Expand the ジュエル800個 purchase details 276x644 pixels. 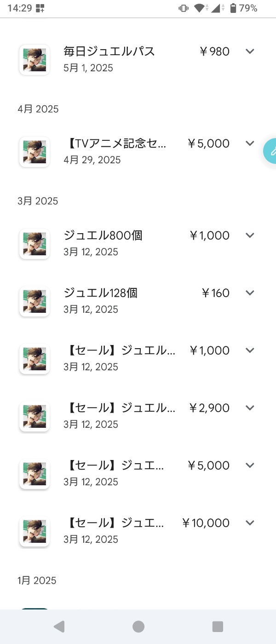(250, 235)
